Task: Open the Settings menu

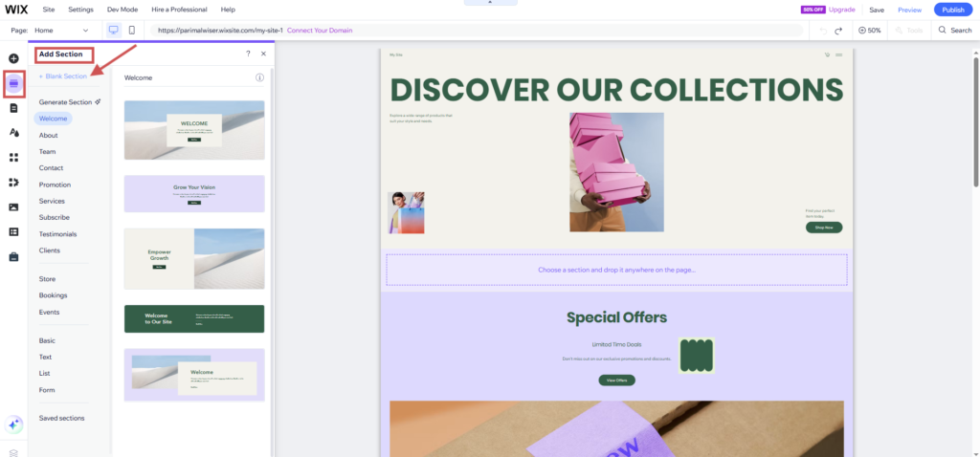Action: pyautogui.click(x=81, y=10)
